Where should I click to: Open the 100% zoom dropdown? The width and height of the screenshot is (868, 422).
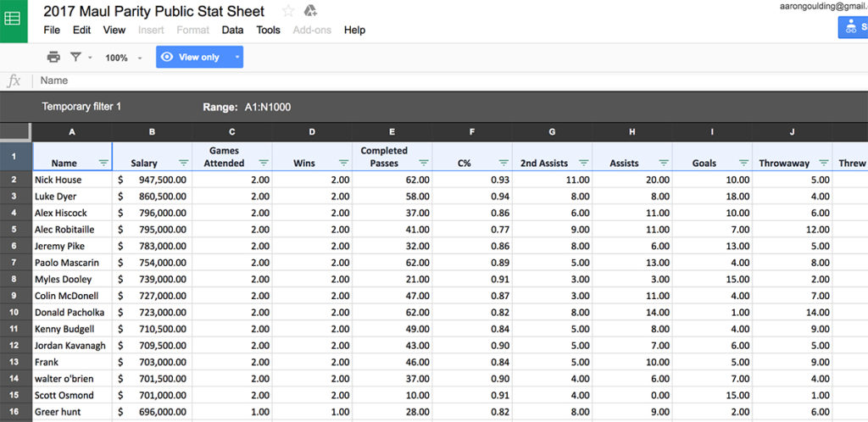[124, 58]
